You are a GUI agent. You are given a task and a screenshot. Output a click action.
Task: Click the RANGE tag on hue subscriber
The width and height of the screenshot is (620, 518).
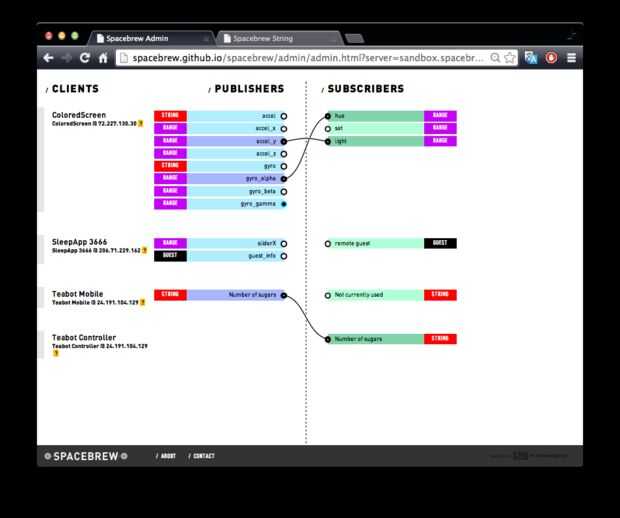point(440,115)
